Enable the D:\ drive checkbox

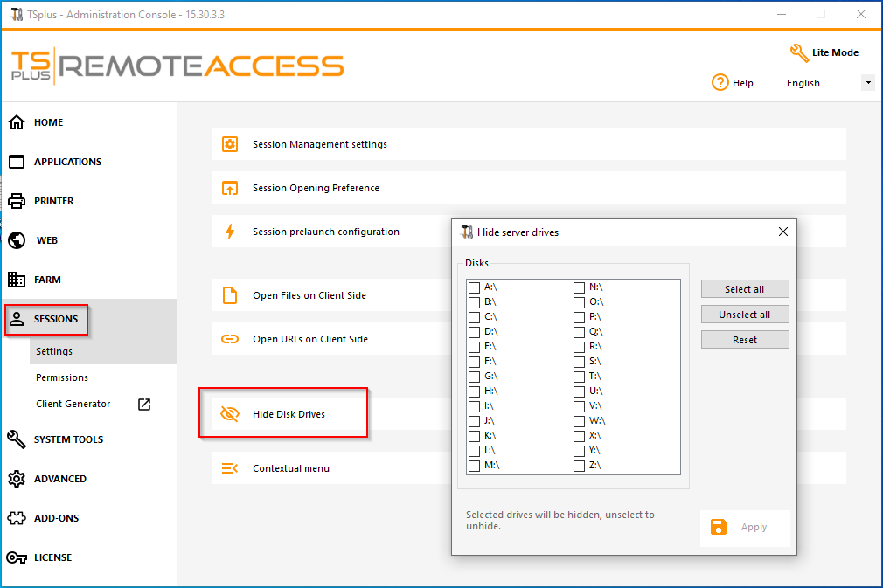[x=474, y=332]
